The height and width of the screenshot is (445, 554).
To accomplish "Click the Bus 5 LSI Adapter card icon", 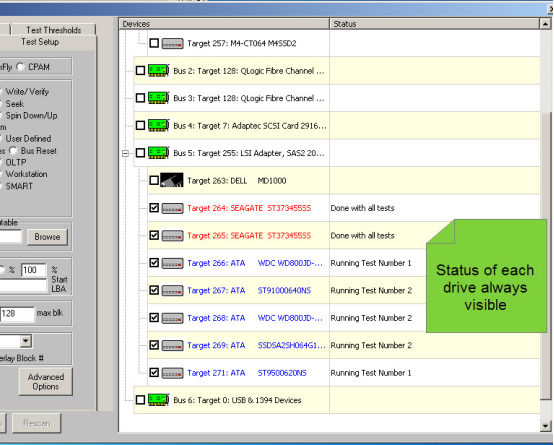I will (158, 153).
